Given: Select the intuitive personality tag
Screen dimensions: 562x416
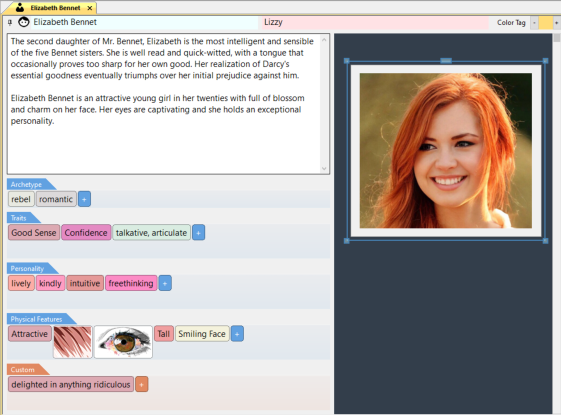Looking at the screenshot, I should 85,283.
